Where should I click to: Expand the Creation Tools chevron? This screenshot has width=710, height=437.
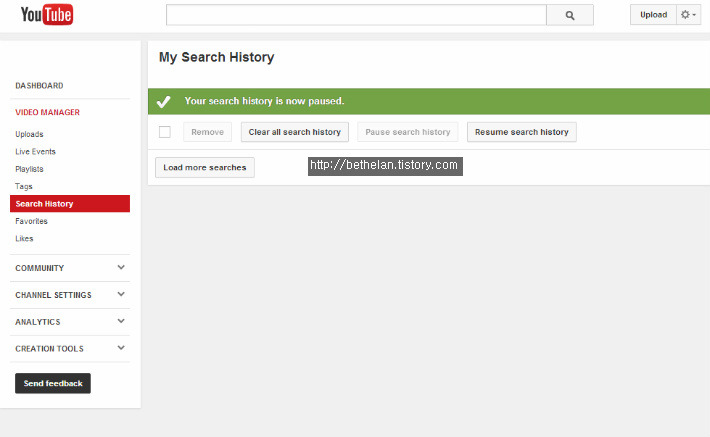coord(121,348)
